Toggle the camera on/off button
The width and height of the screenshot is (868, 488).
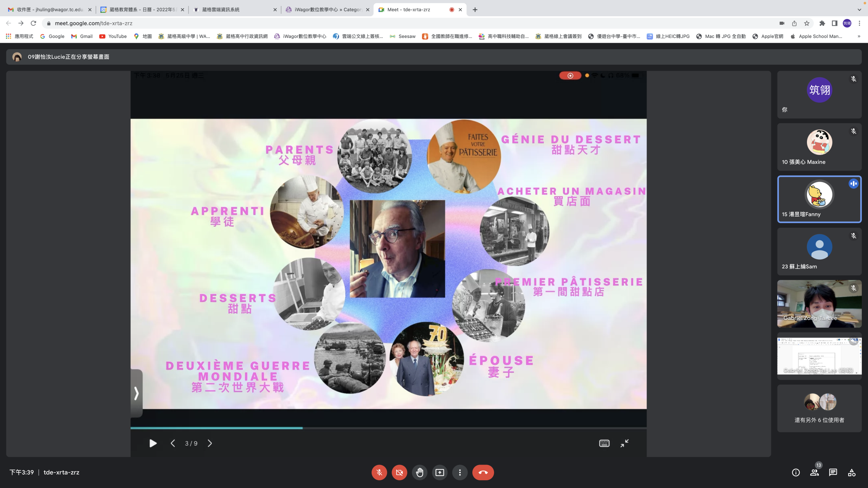click(x=399, y=472)
